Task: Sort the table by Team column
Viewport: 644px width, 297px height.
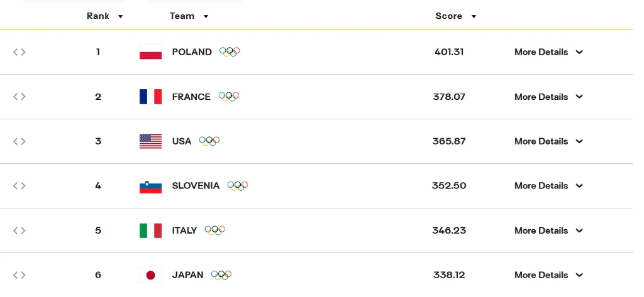Action: tap(189, 16)
